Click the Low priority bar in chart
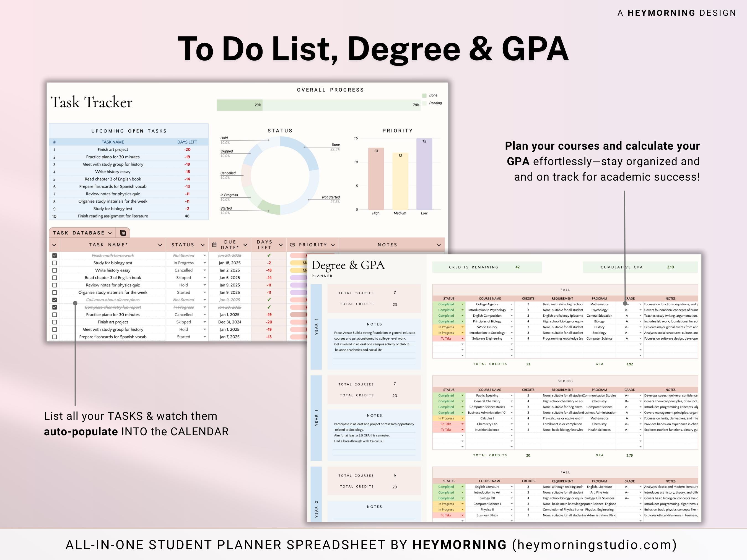 [424, 174]
